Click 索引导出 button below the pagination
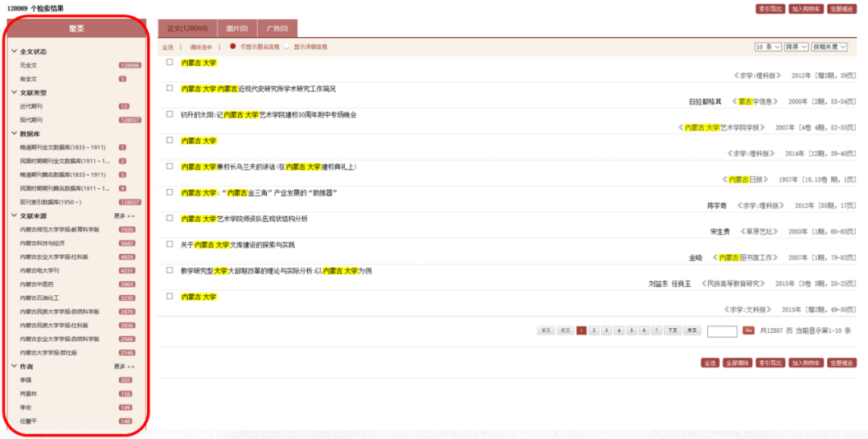 coord(771,363)
